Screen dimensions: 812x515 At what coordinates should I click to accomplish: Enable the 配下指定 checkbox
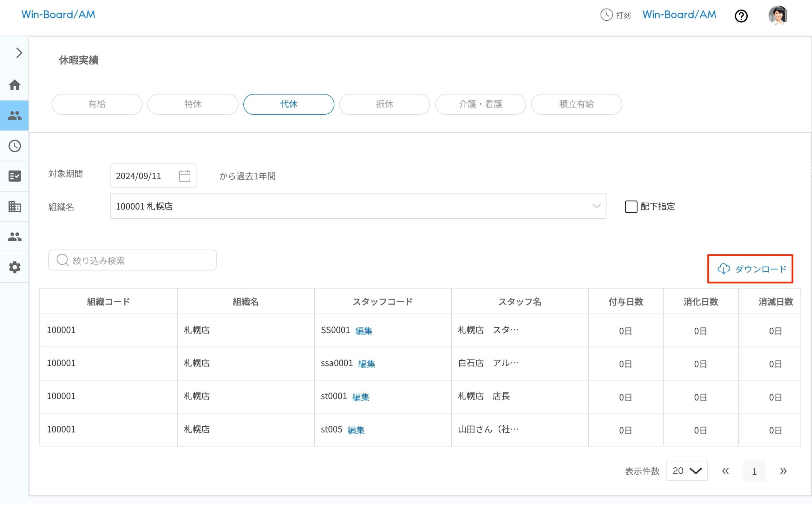coord(631,206)
